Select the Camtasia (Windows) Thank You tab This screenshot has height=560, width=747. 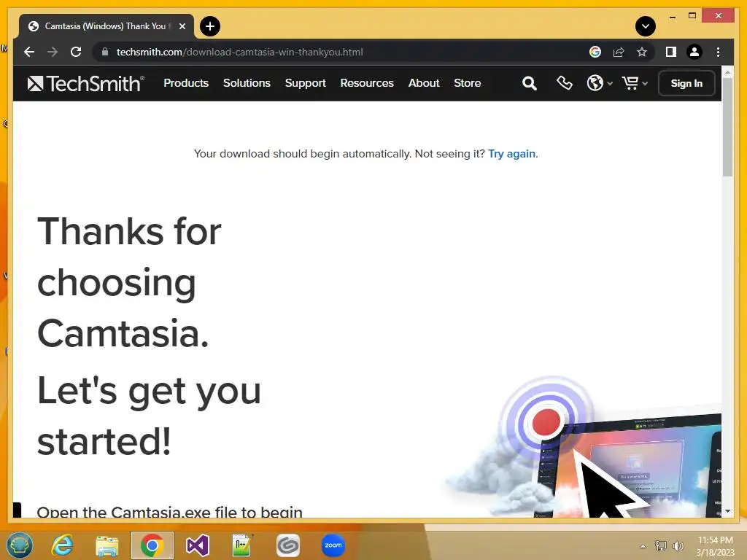pos(107,26)
